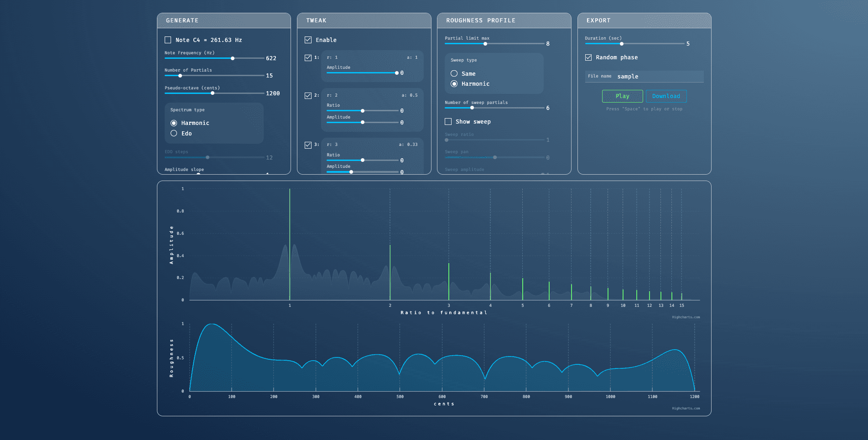Image resolution: width=868 pixels, height=440 pixels.
Task: Click the Duration slider handle
Action: pos(622,44)
